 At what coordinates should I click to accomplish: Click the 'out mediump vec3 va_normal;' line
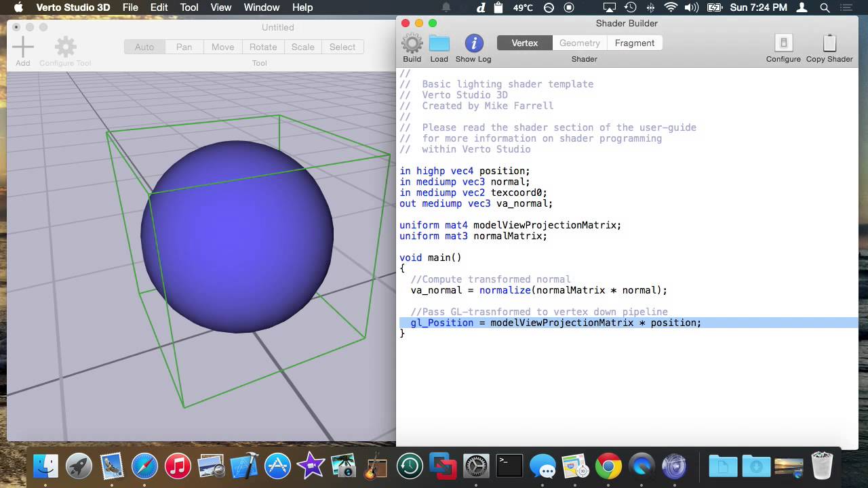[476, 203]
